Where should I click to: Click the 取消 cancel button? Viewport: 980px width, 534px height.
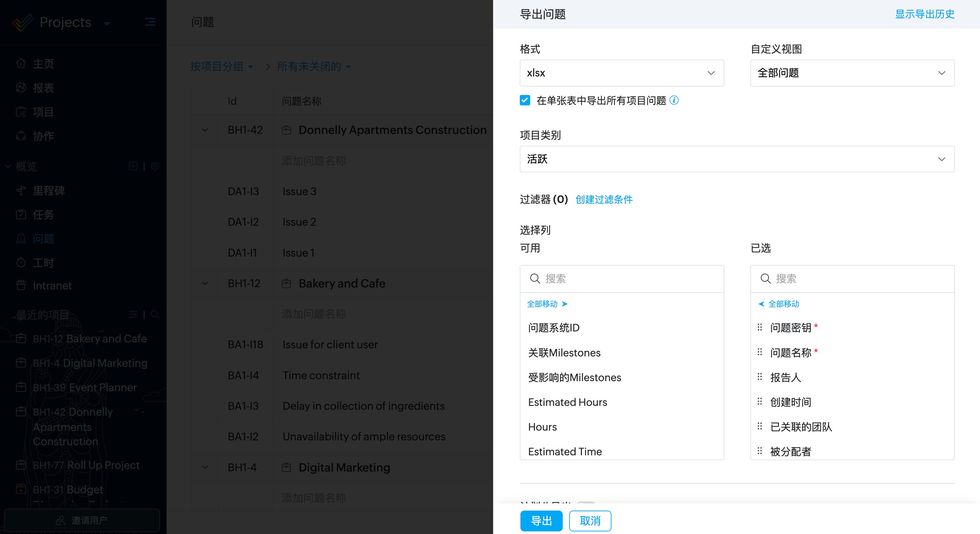pos(590,521)
